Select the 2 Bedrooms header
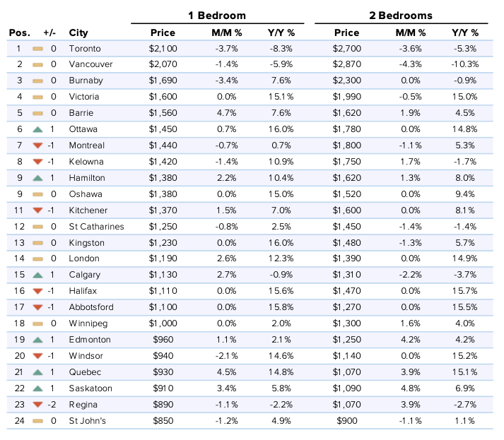The image size is (504, 440). pos(401,16)
